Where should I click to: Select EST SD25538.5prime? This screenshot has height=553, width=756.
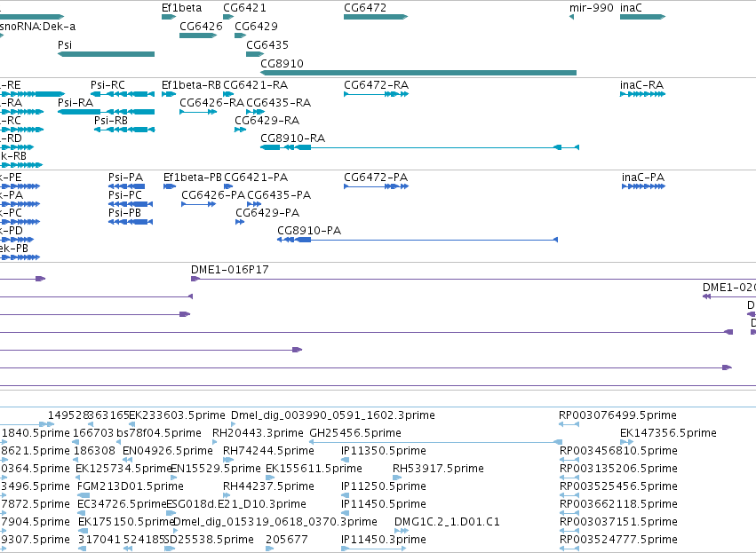[209, 540]
